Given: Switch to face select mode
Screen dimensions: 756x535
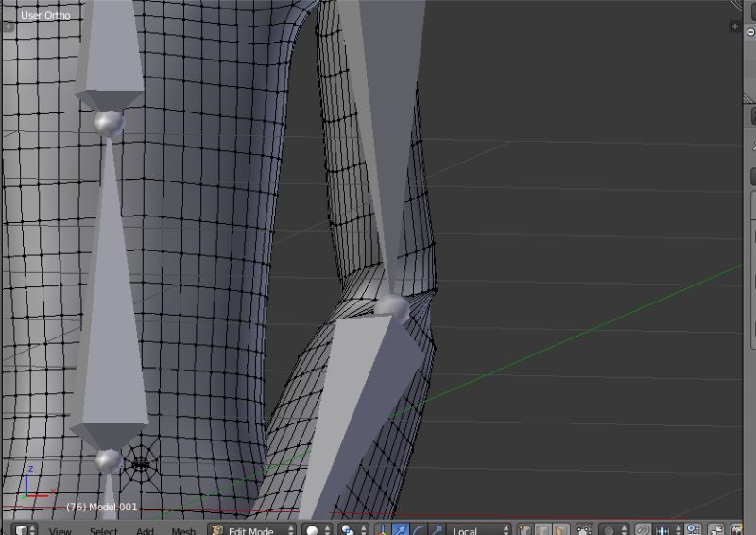Looking at the screenshot, I should [561, 529].
